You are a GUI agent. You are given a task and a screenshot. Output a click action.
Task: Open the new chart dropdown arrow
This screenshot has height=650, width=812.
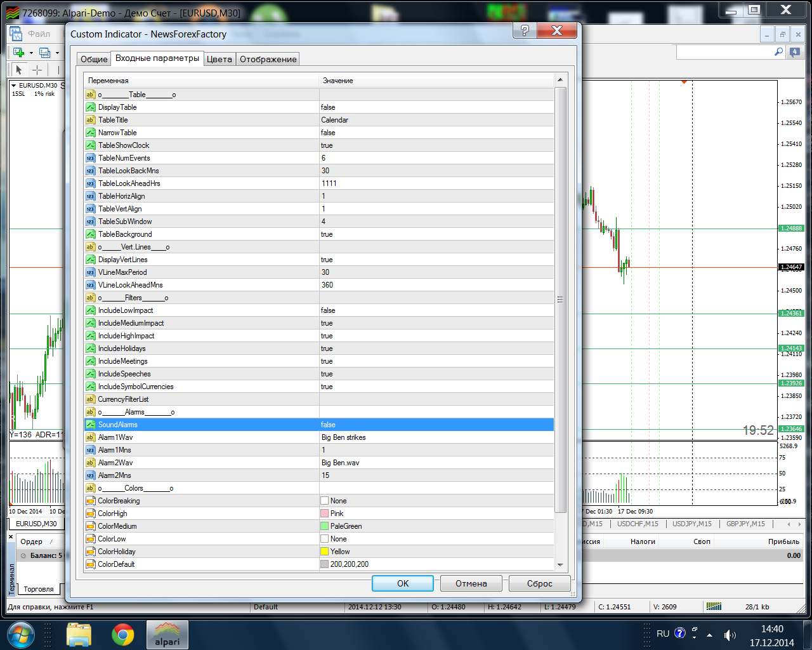pos(31,53)
